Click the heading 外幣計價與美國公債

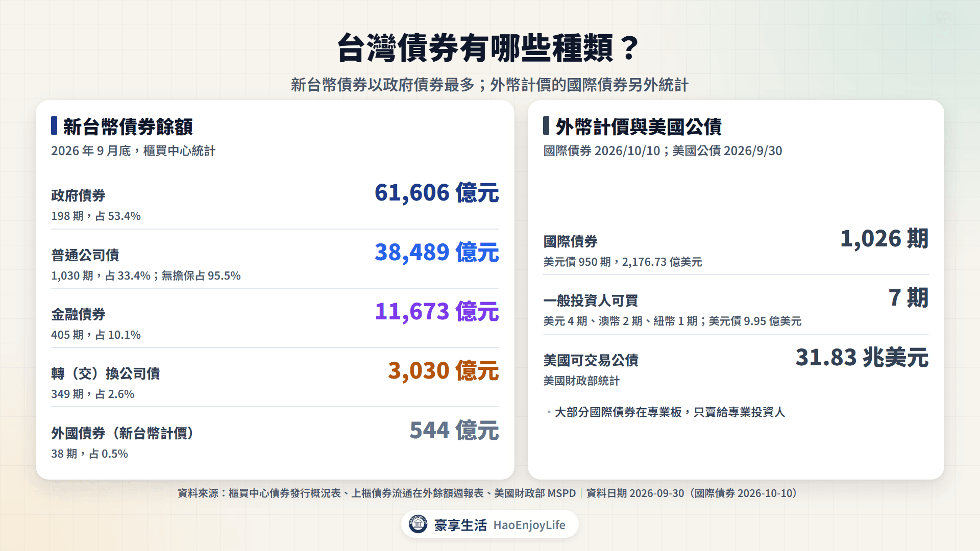639,127
